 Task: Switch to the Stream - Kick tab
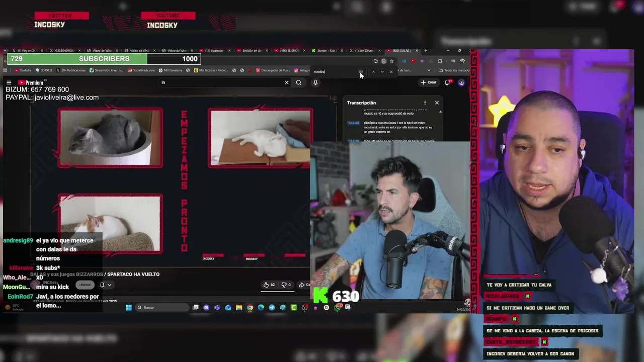coord(326,51)
